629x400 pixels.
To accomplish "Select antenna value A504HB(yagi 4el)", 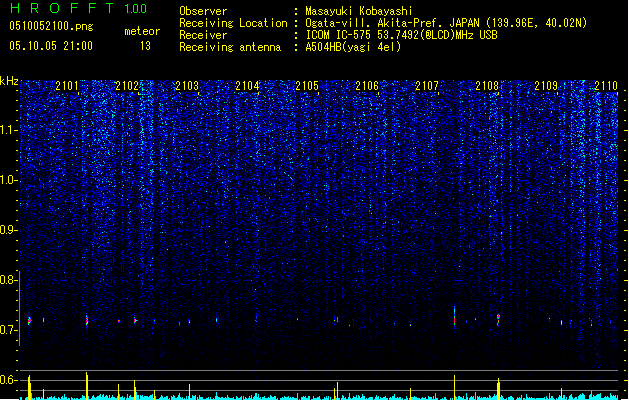I will tap(353, 47).
